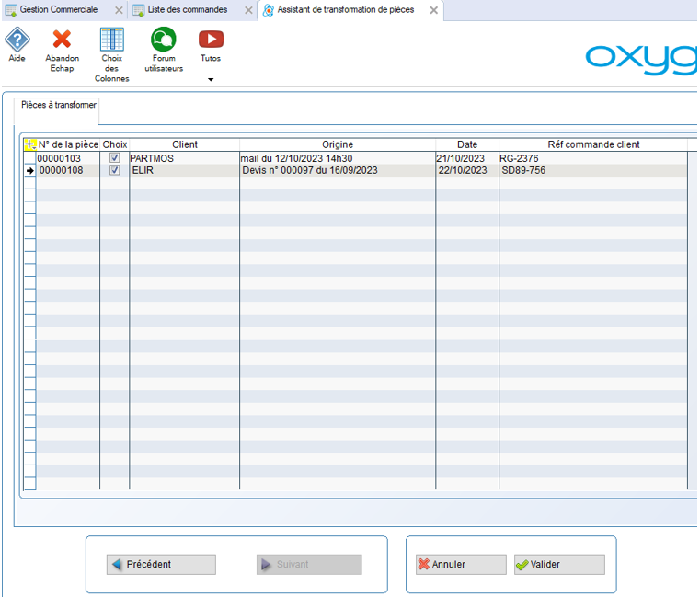Uncheck Choix checkbox for piece 00000103
Viewport: 700px width, 597px height.
pyautogui.click(x=115, y=158)
